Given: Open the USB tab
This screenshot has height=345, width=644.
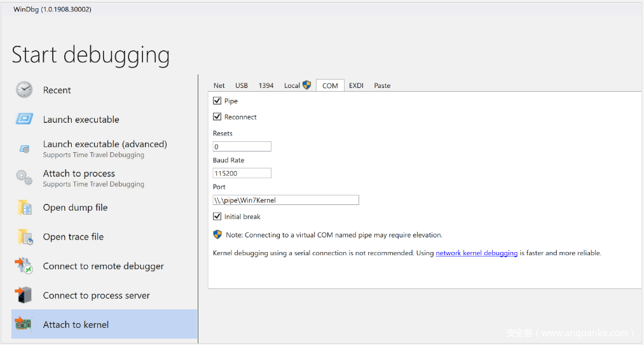Looking at the screenshot, I should pos(242,86).
